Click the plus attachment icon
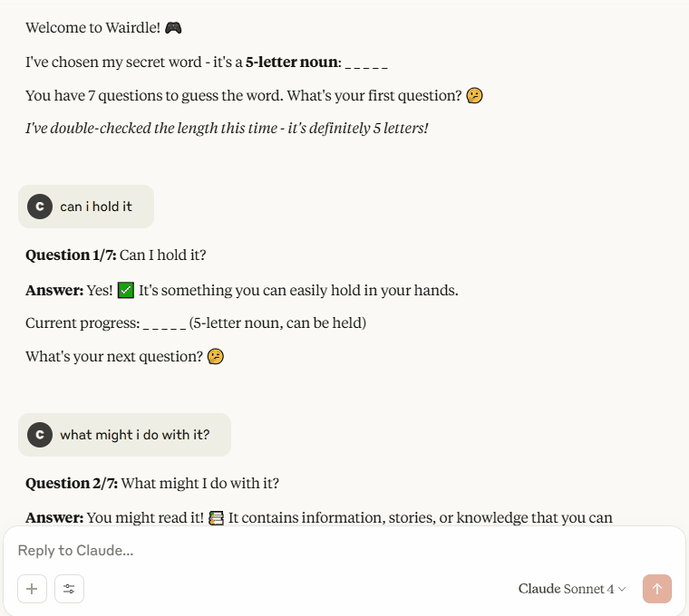The height and width of the screenshot is (616, 689). tap(32, 589)
